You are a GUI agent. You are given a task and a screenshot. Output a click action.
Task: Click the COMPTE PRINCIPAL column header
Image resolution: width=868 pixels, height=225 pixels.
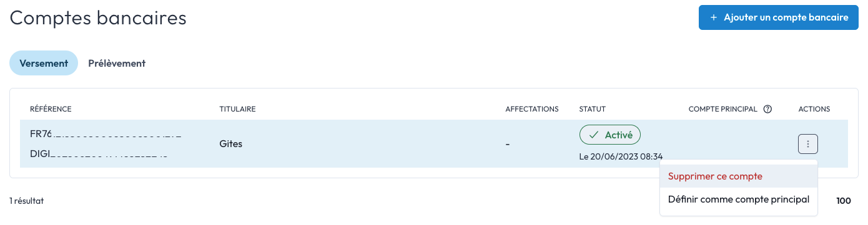pos(723,109)
